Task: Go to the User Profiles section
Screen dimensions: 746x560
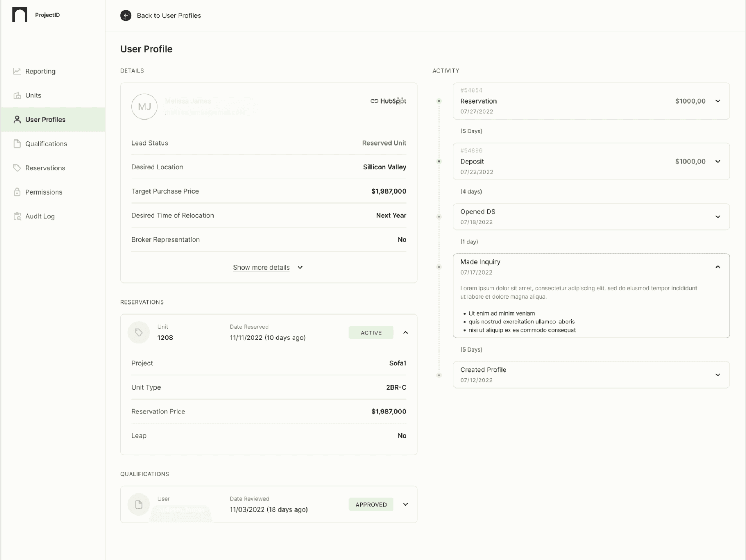Action: coord(45,120)
